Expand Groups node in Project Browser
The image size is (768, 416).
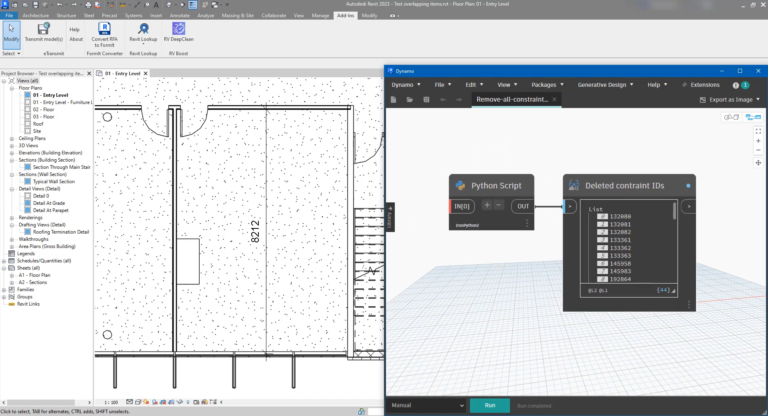(x=4, y=297)
